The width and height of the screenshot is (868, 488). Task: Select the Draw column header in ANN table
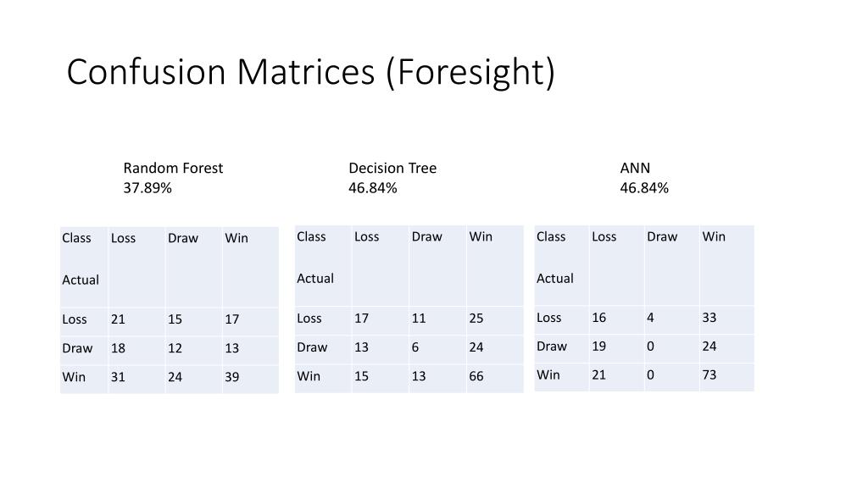(662, 237)
